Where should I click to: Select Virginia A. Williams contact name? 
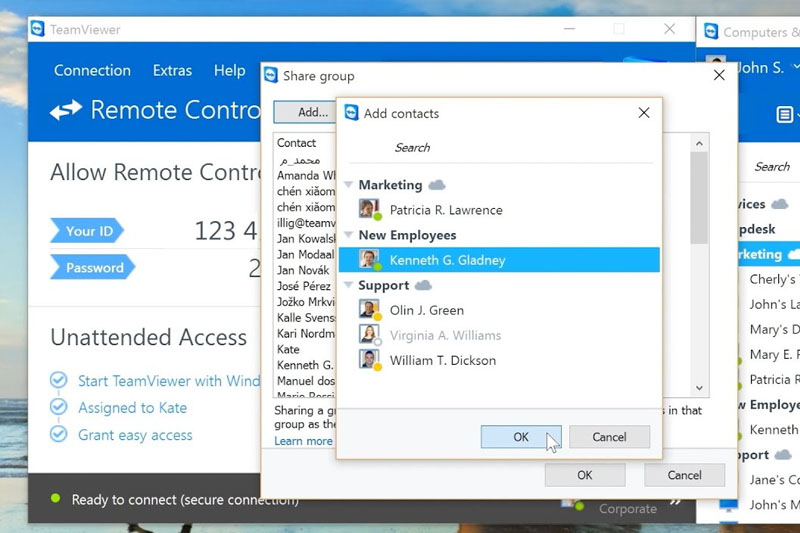[x=445, y=335]
